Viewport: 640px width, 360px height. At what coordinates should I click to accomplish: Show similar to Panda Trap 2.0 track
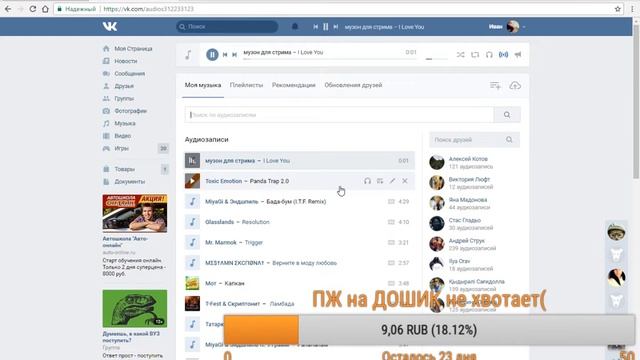point(367,181)
